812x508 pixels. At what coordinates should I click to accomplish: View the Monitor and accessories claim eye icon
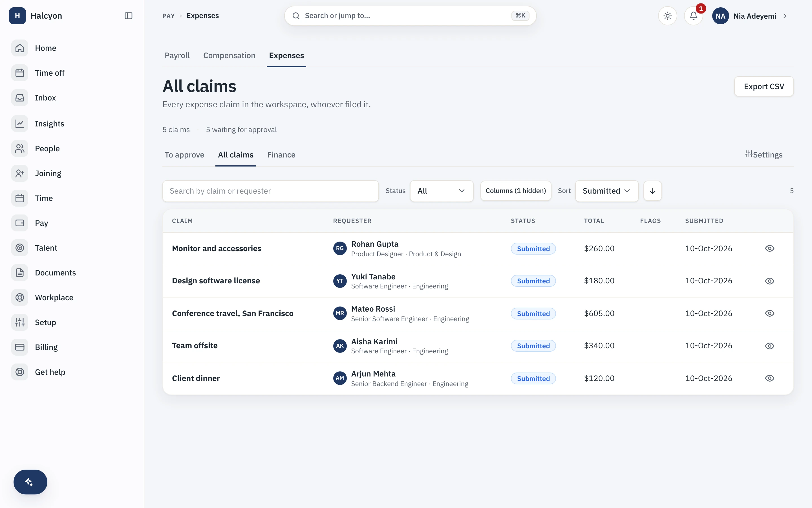770,248
